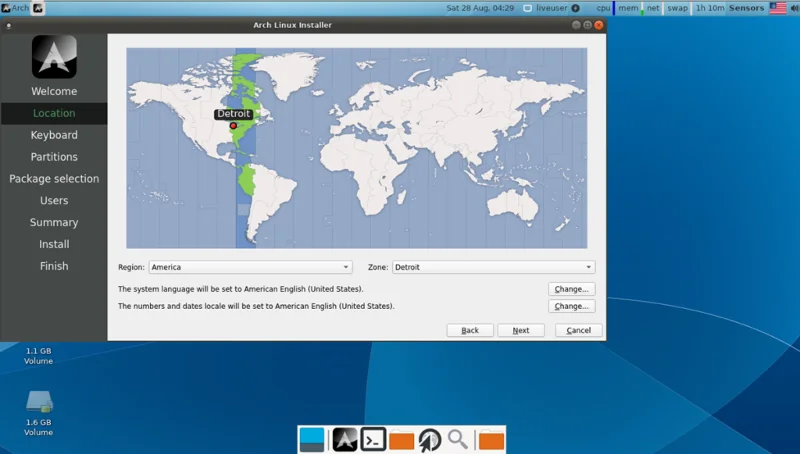Change the system language setting

pyautogui.click(x=571, y=289)
